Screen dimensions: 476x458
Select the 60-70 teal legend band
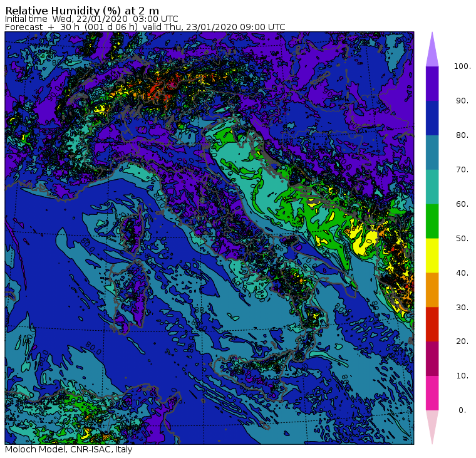coord(432,187)
